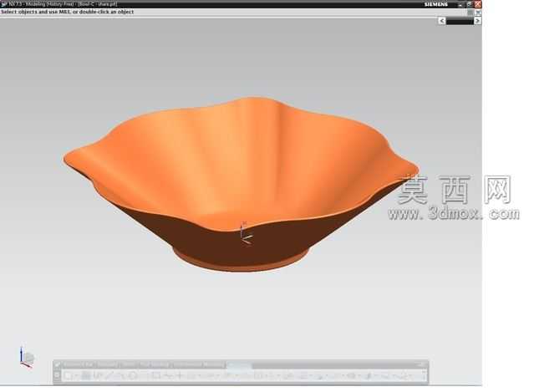
Task: Restore down the NX application window
Action: (x=470, y=4)
